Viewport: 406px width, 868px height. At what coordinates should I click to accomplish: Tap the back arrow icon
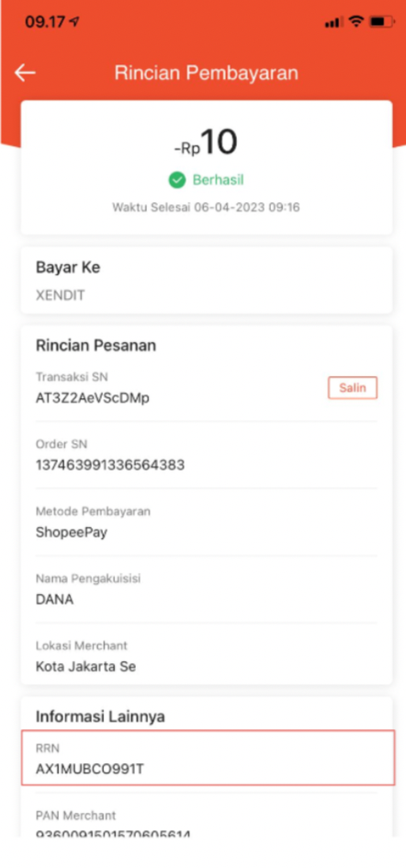coord(25,73)
